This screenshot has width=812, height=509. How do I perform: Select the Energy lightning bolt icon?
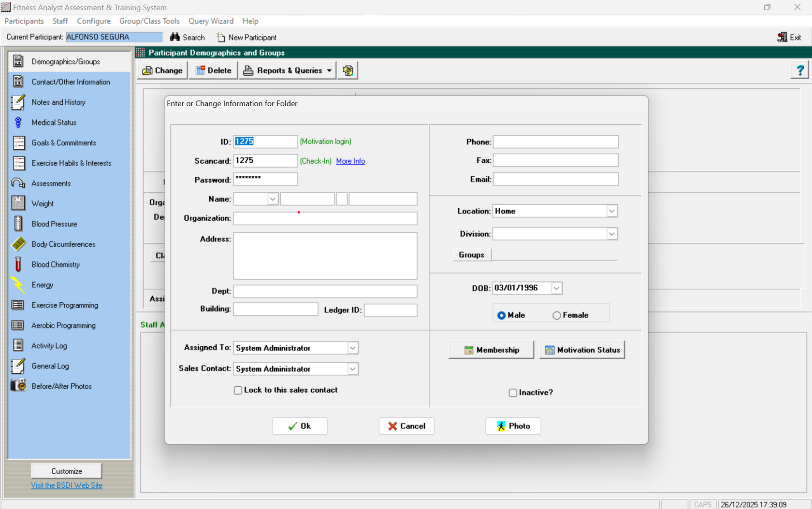(18, 285)
